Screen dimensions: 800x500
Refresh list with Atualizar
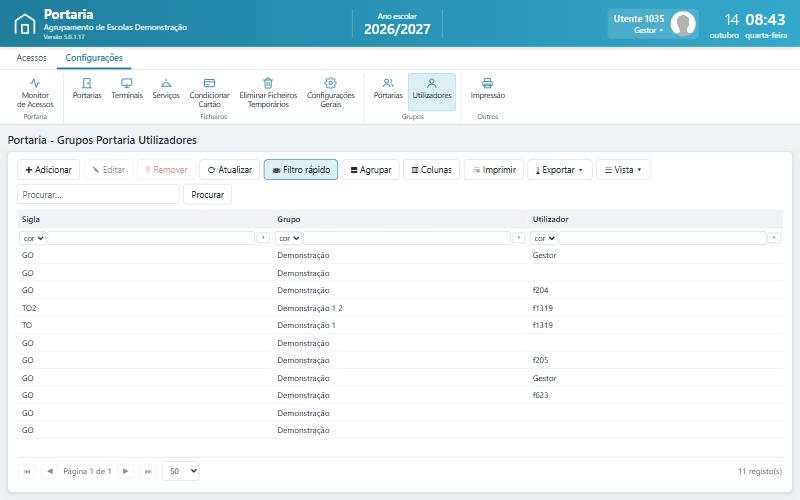click(230, 169)
